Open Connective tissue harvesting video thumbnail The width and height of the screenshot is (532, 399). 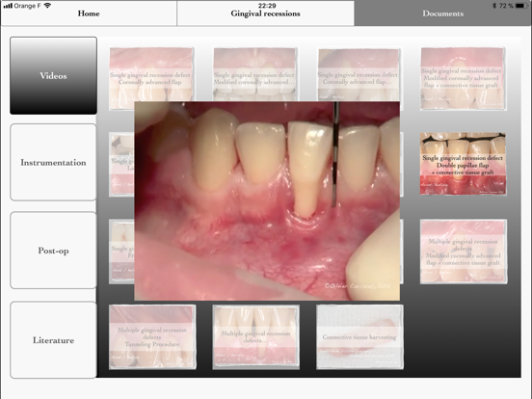(x=359, y=336)
